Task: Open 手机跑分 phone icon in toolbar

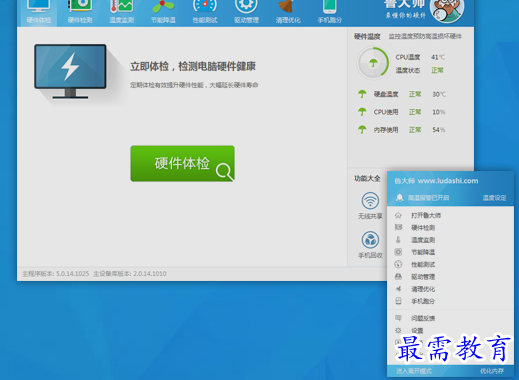Action: click(330, 13)
